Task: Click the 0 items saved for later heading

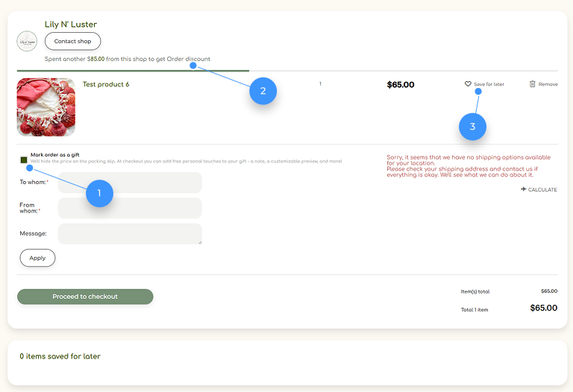Action: (60, 356)
